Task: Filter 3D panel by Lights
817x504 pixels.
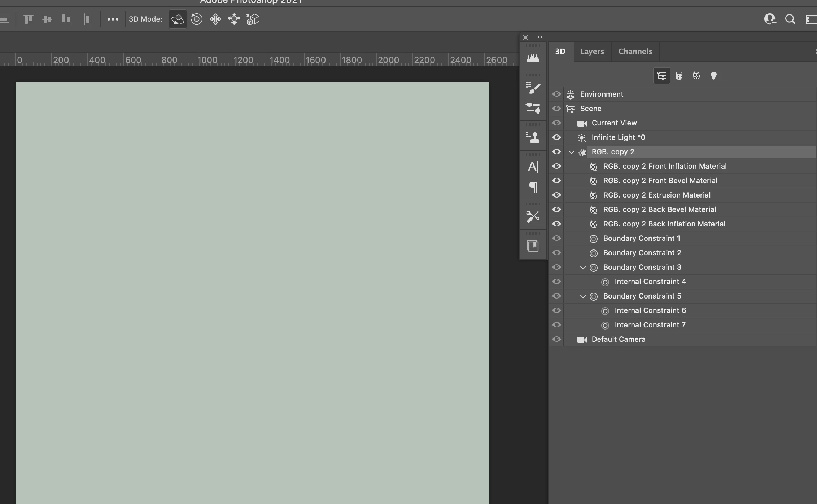Action: tap(713, 76)
